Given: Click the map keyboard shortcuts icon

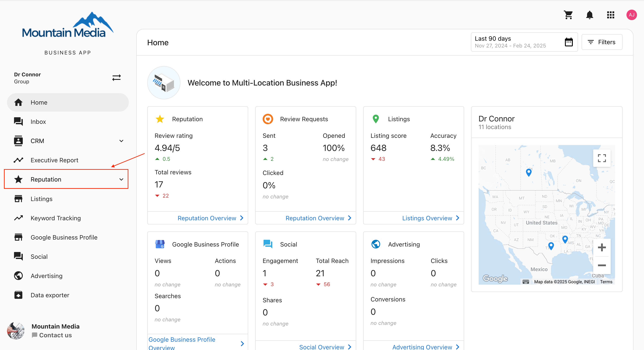Looking at the screenshot, I should pos(525,282).
